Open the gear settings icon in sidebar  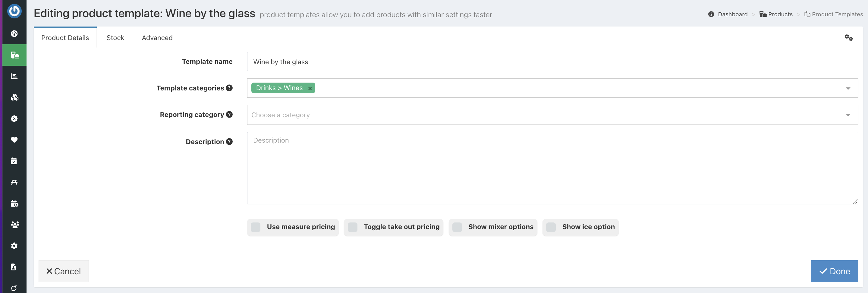pyautogui.click(x=14, y=246)
